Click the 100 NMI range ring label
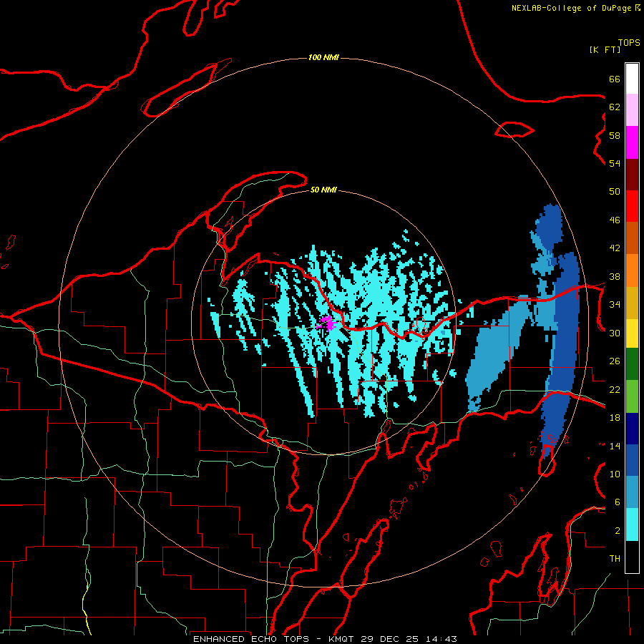The image size is (644, 644). [x=323, y=57]
